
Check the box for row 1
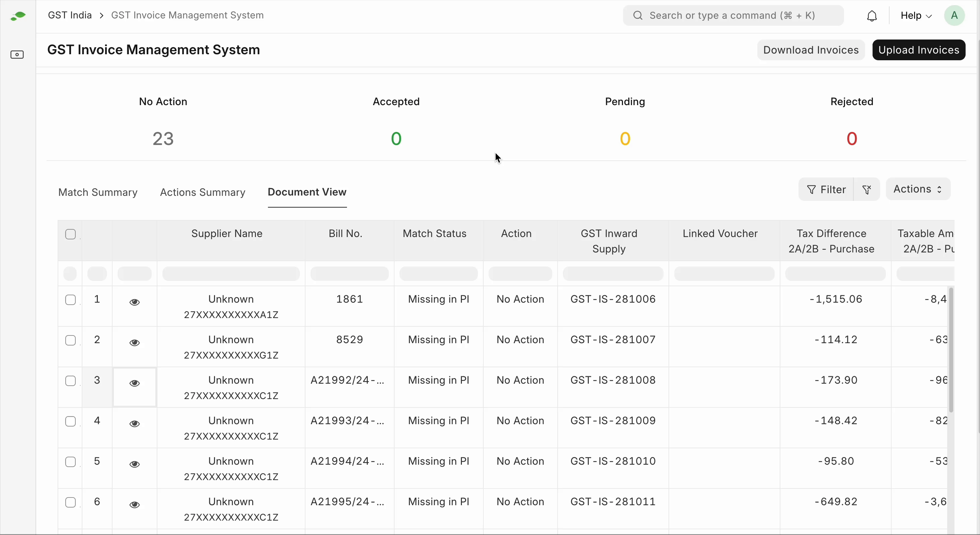coord(70,300)
